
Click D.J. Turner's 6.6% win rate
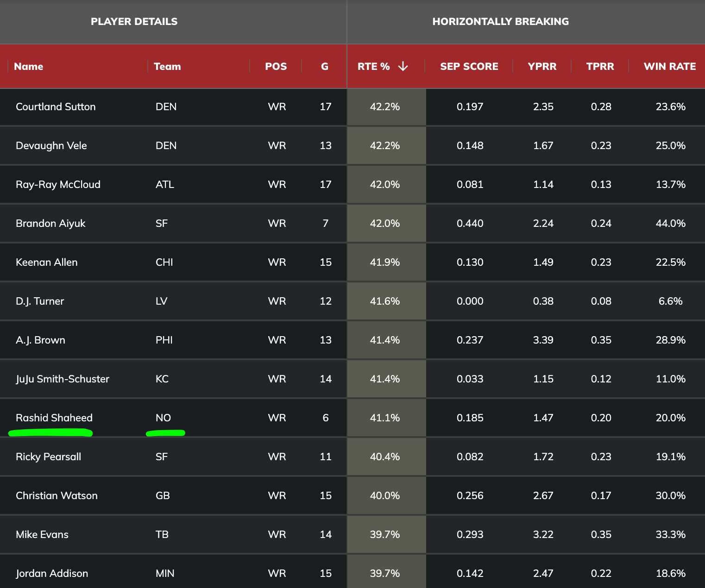pos(671,301)
